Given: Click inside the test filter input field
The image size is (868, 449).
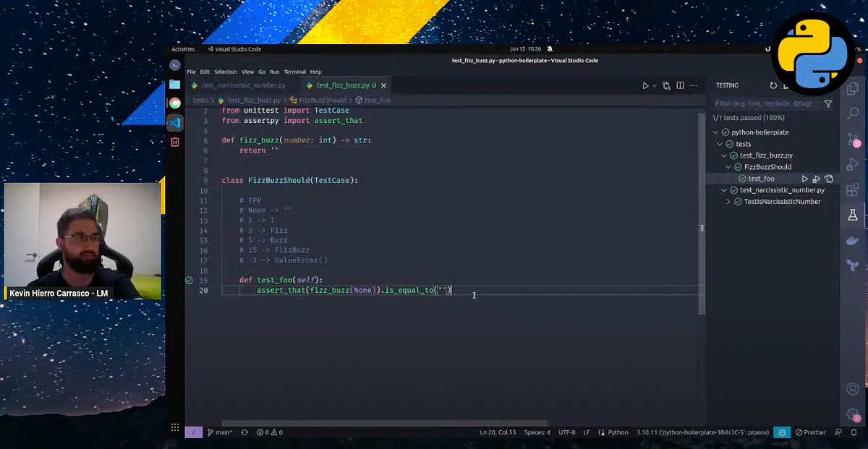Looking at the screenshot, I should (x=758, y=103).
